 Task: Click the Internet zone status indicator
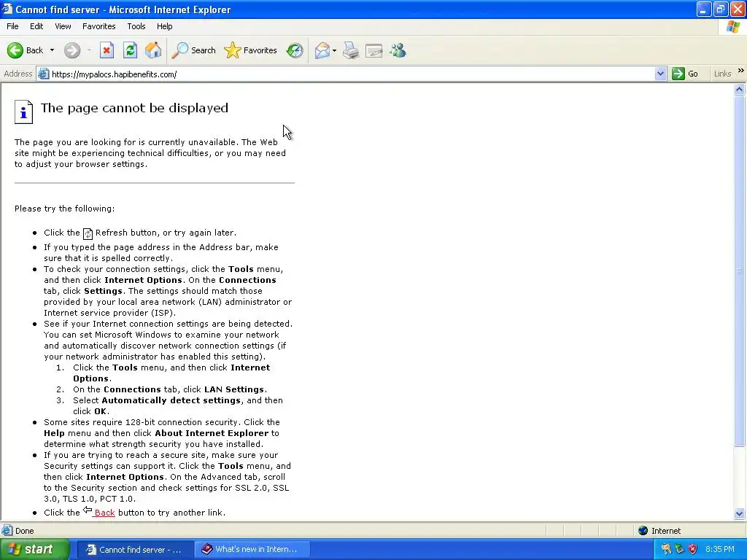click(x=659, y=531)
